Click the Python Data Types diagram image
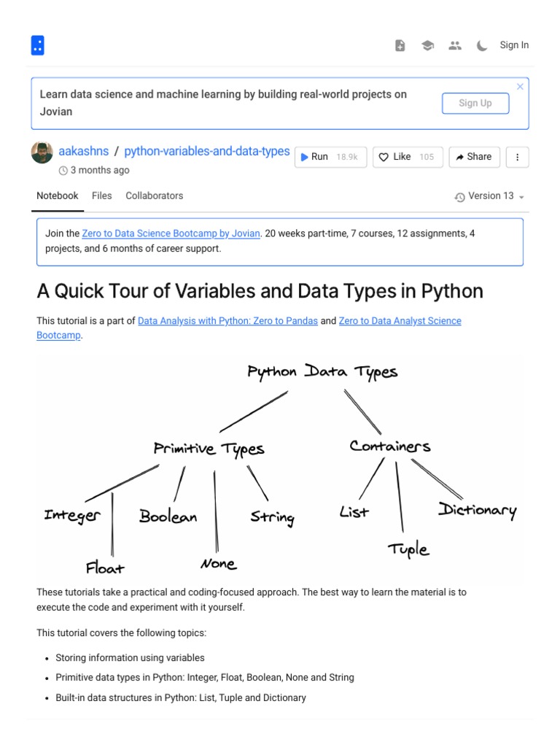Viewport: 560px width, 747px height. (280, 468)
